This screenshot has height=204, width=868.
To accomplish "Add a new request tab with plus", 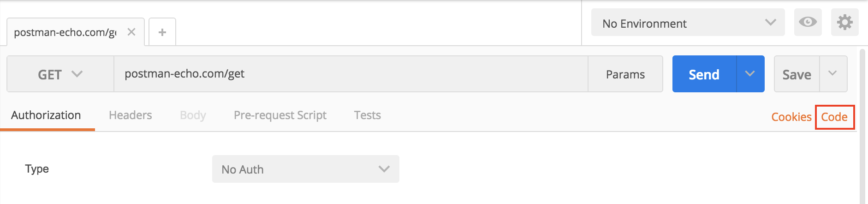I will (162, 32).
